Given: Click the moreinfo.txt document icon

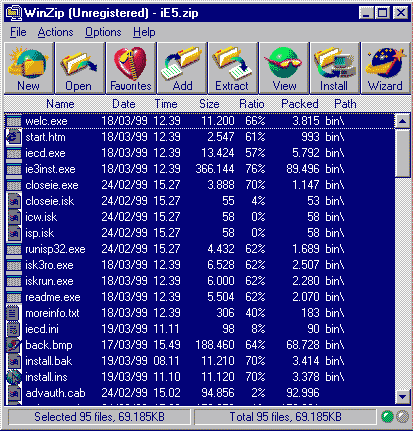Looking at the screenshot, I should (x=14, y=313).
